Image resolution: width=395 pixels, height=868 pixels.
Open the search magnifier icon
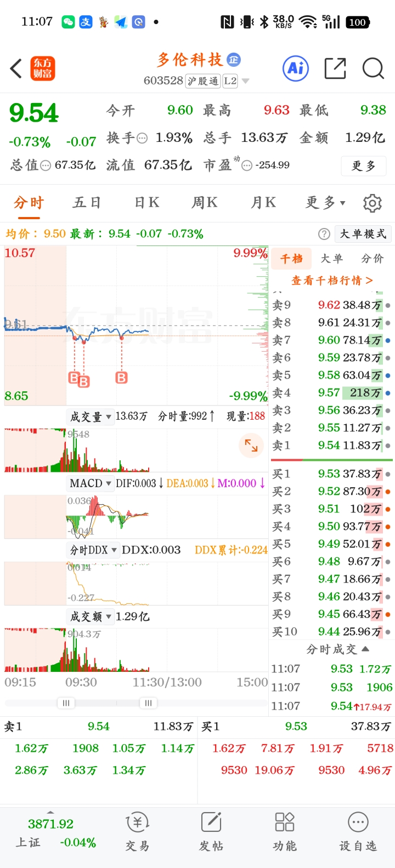click(373, 68)
